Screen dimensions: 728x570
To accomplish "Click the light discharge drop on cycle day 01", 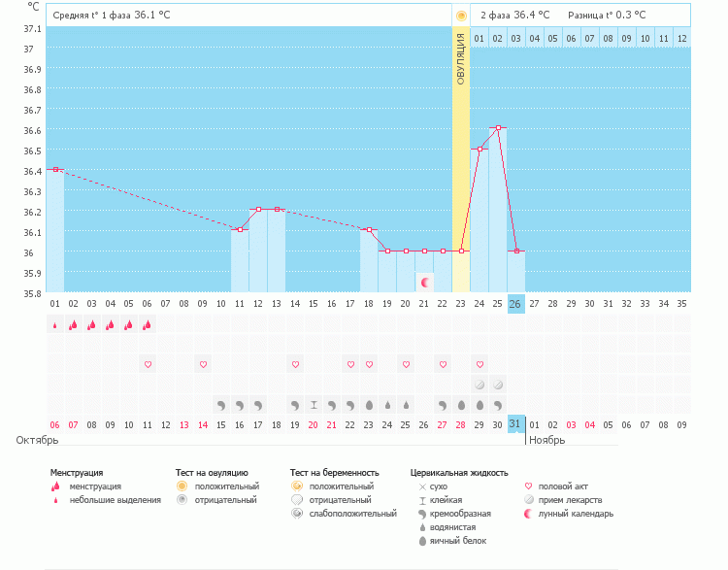I will [55, 325].
